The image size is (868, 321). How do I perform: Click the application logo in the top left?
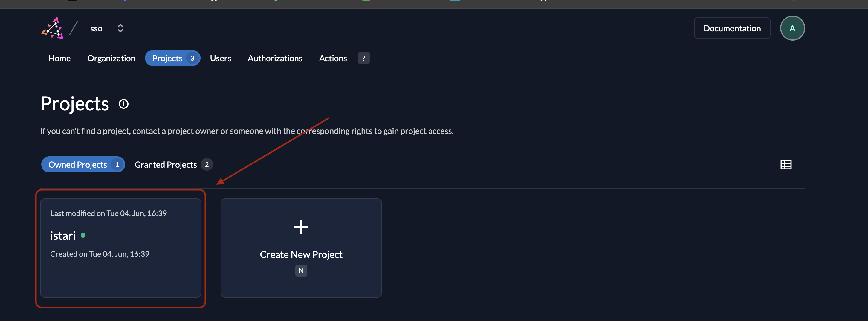53,28
